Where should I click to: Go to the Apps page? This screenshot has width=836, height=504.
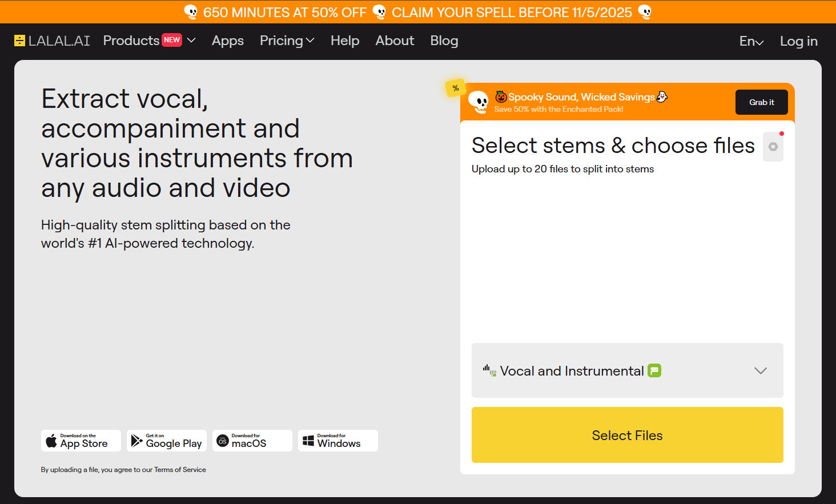[228, 41]
